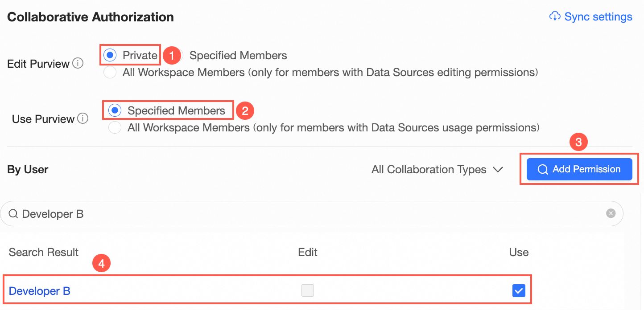Viewport: 644px width, 310px height.
Task: Select Private for Edit Purview
Action: [109, 55]
